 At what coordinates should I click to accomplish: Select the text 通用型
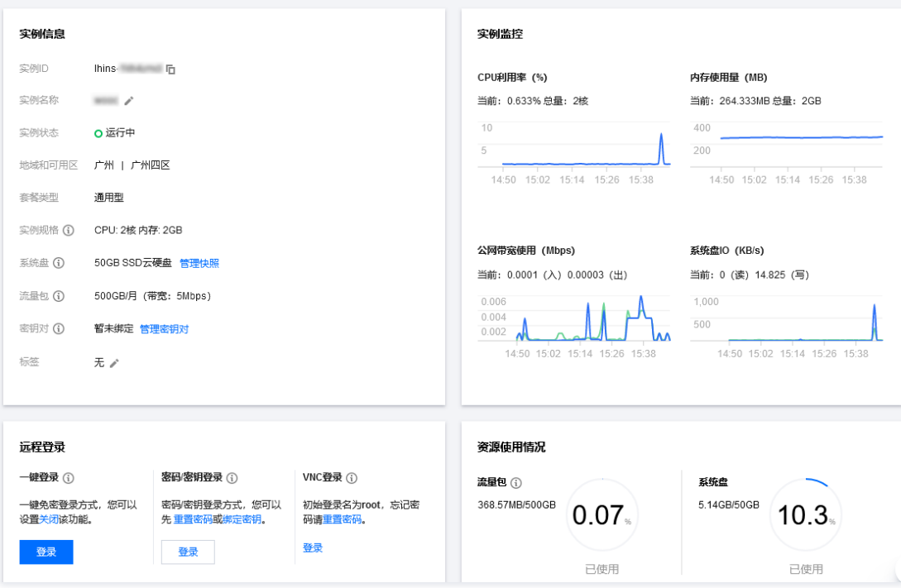[x=109, y=198]
